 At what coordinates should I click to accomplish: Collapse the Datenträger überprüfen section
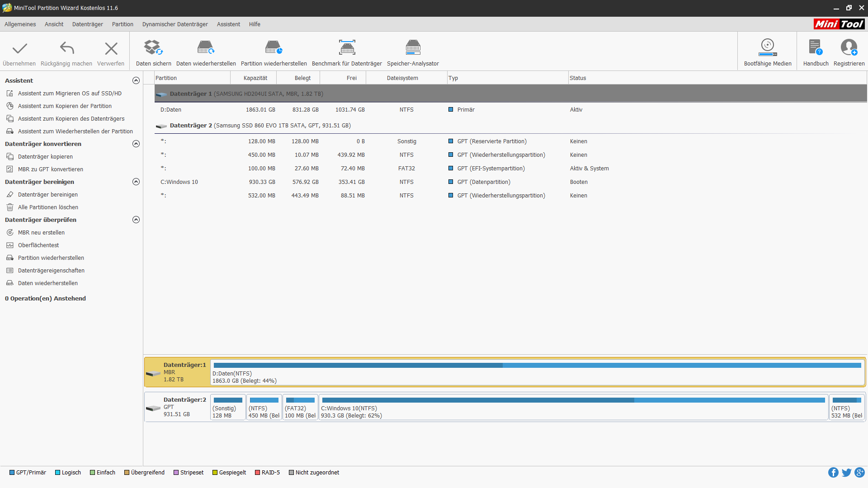pos(136,220)
